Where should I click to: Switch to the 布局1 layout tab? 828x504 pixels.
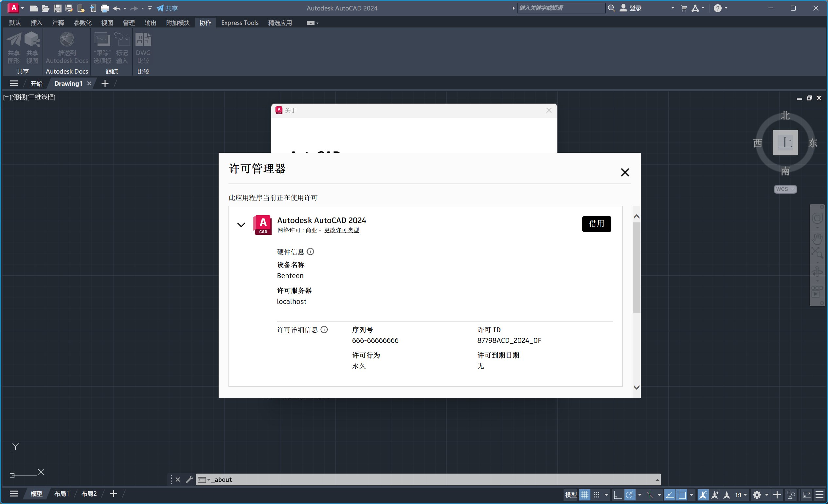coord(62,494)
